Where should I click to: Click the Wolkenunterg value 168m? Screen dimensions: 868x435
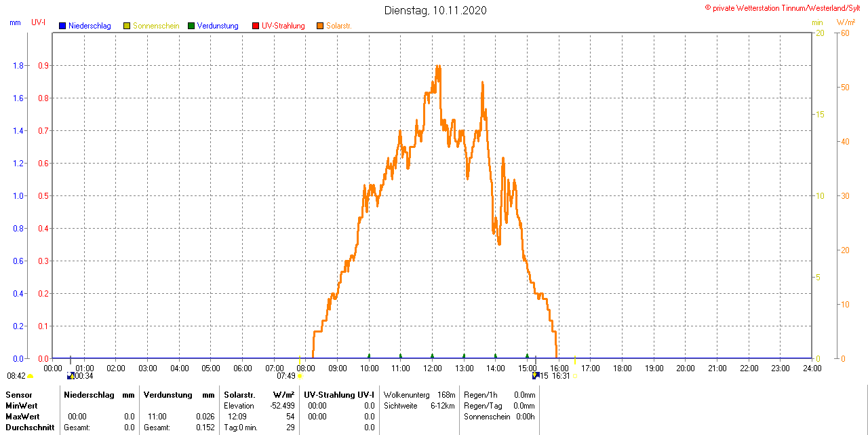click(446, 395)
